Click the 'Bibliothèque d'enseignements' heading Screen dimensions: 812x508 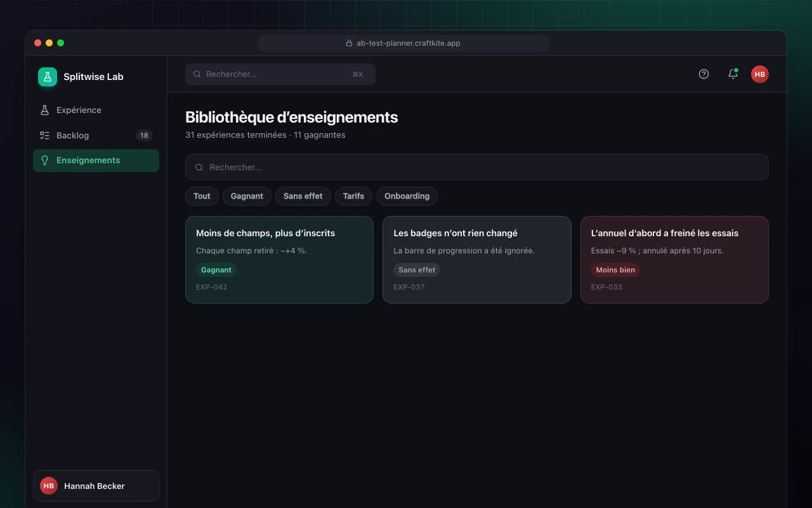coord(292,117)
